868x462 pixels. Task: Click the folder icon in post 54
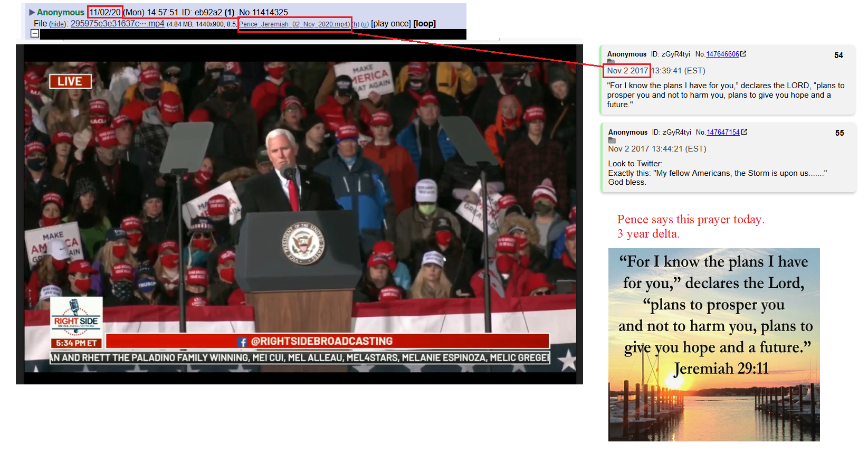tap(611, 62)
